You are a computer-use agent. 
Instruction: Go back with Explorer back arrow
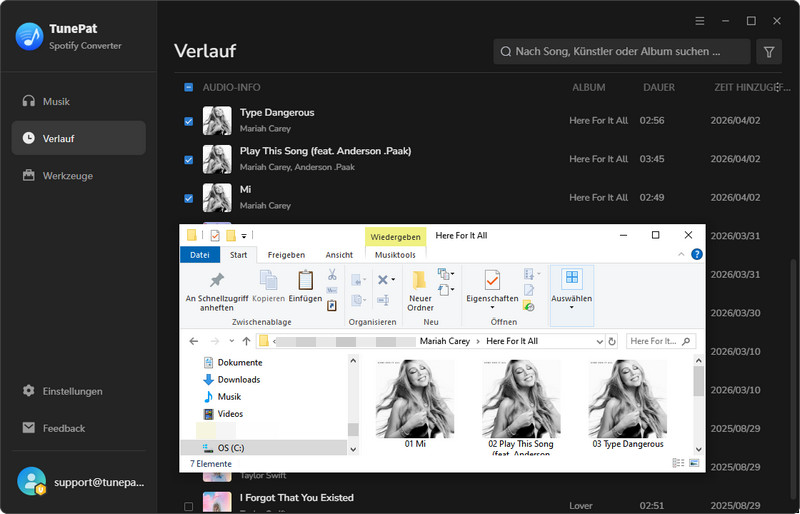[194, 341]
